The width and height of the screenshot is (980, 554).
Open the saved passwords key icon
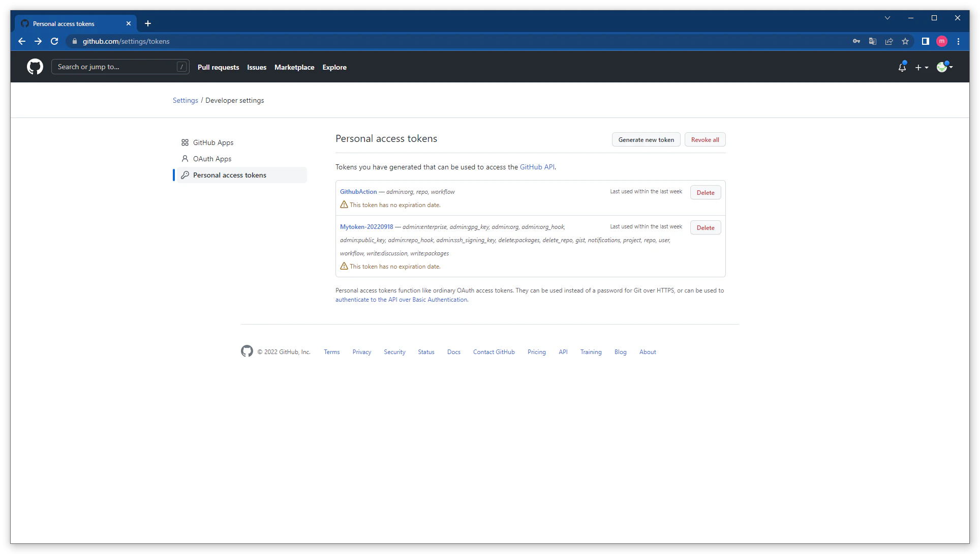pos(856,41)
